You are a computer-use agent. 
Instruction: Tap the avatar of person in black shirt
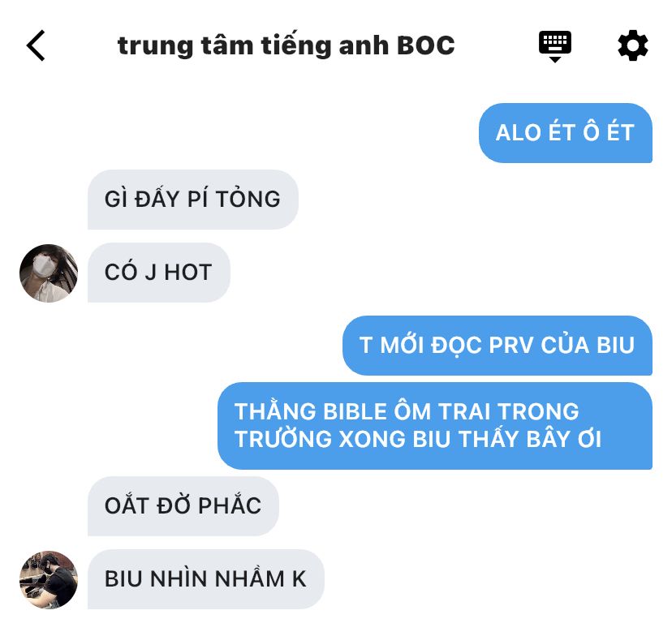point(49,579)
